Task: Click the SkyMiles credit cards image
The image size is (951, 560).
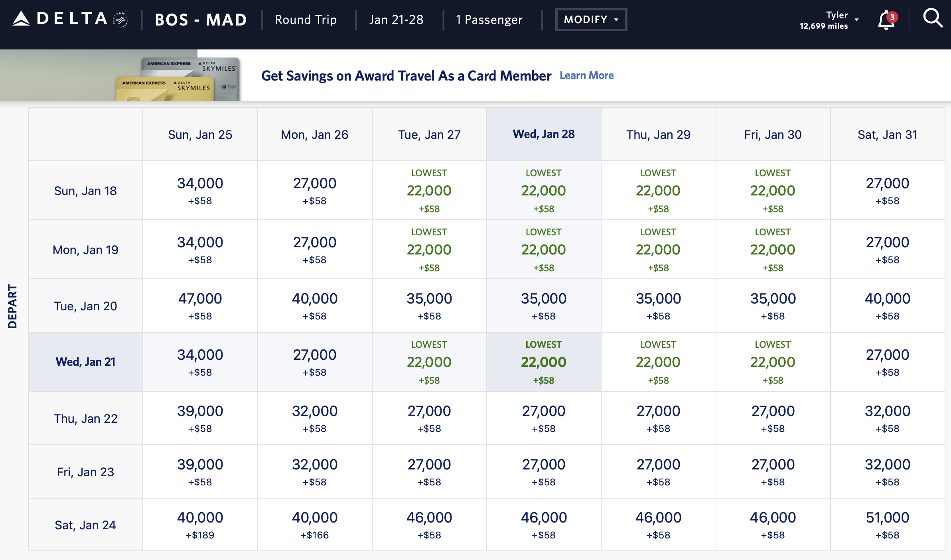Action: coord(179,79)
